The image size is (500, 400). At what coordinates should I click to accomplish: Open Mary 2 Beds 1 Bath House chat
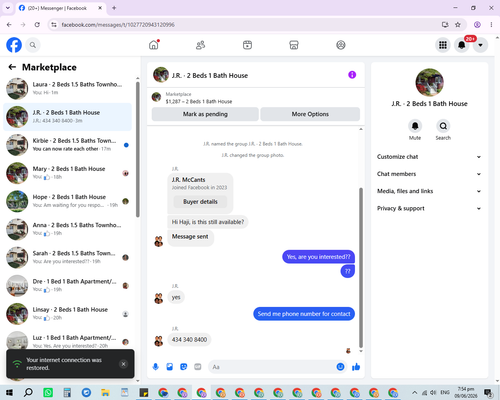pos(67,173)
